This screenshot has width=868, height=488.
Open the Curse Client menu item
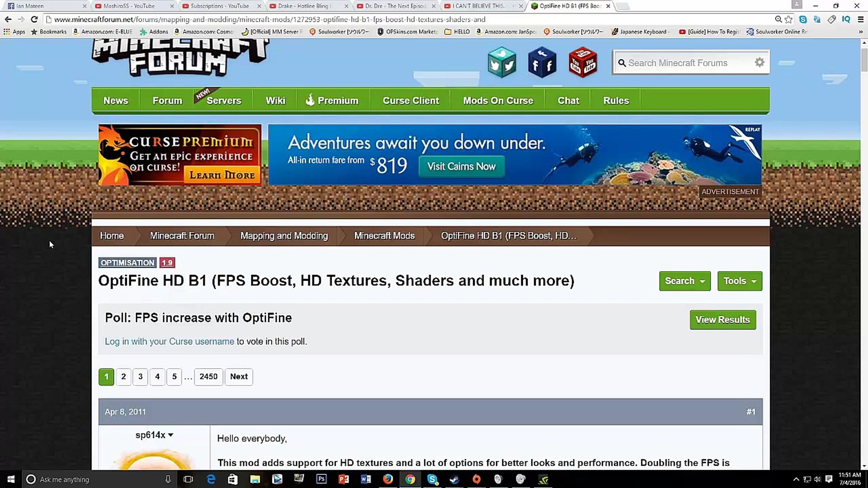(410, 100)
